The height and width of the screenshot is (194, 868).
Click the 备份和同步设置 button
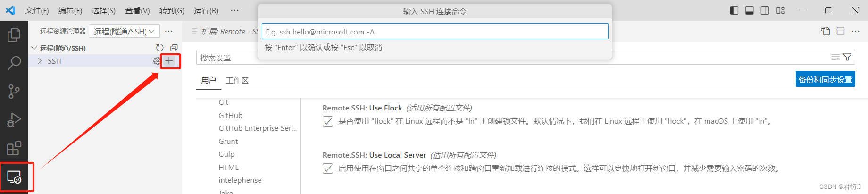(x=825, y=79)
